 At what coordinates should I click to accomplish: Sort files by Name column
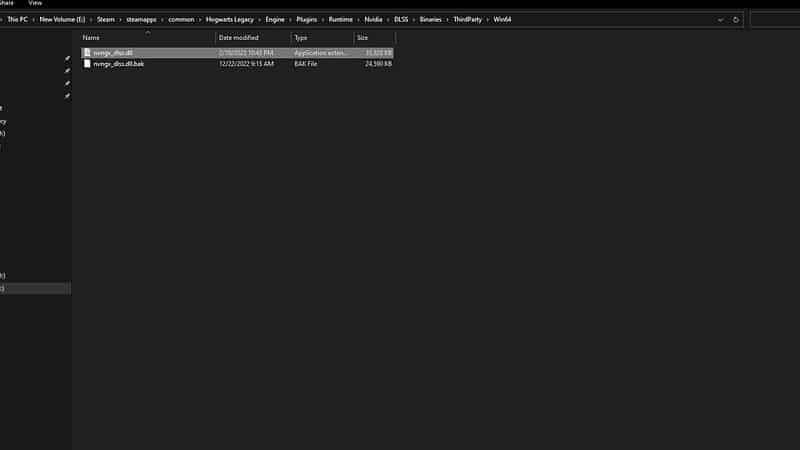91,37
